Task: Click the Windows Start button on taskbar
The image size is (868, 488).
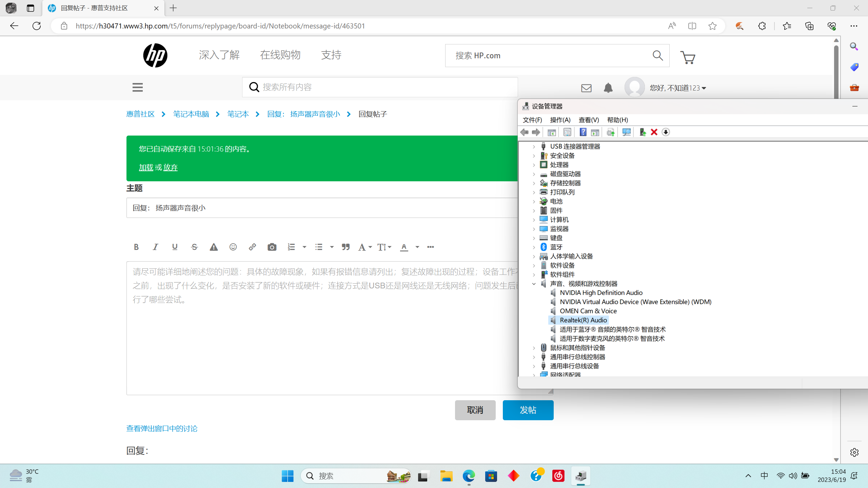Action: tap(288, 476)
